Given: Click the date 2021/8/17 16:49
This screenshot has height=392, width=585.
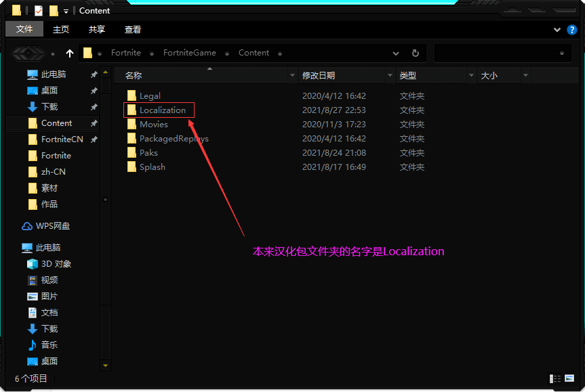Looking at the screenshot, I should [334, 167].
